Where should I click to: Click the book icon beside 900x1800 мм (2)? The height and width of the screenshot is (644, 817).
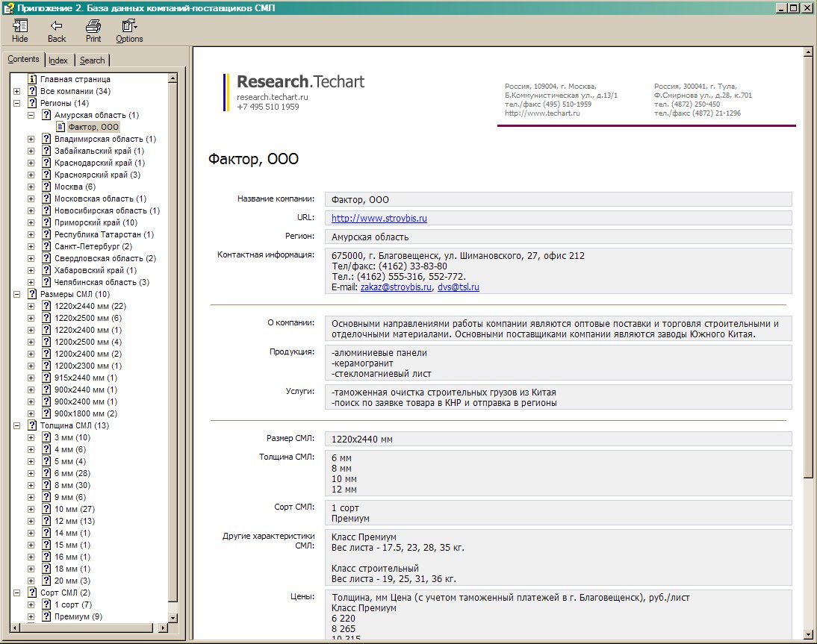(x=46, y=413)
